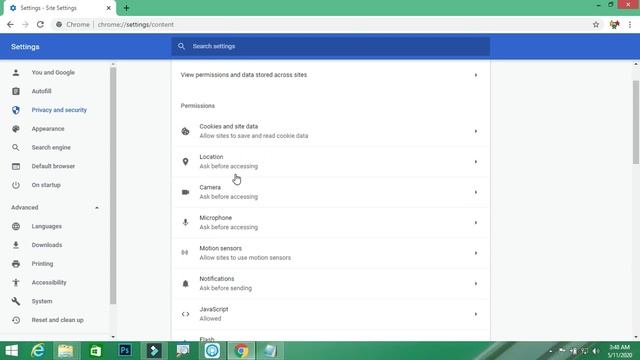The width and height of the screenshot is (640, 360).
Task: Click the main page vertical scrollbar thumb
Action: pyautogui.click(x=636, y=122)
